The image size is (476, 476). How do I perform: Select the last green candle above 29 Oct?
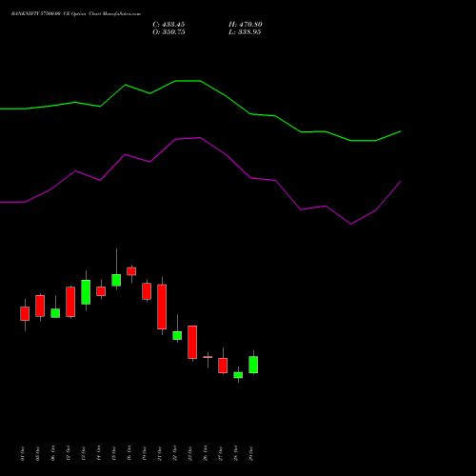click(x=253, y=365)
